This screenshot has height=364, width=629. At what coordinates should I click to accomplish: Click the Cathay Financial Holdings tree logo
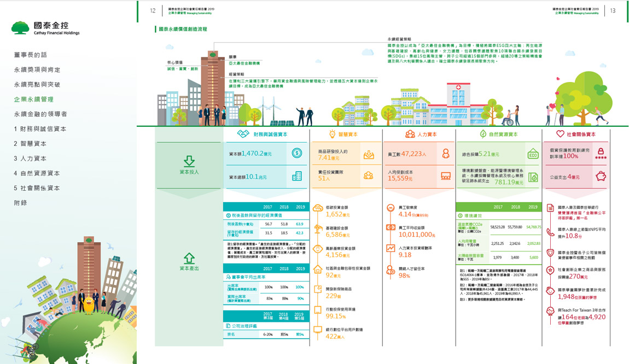coord(21,27)
